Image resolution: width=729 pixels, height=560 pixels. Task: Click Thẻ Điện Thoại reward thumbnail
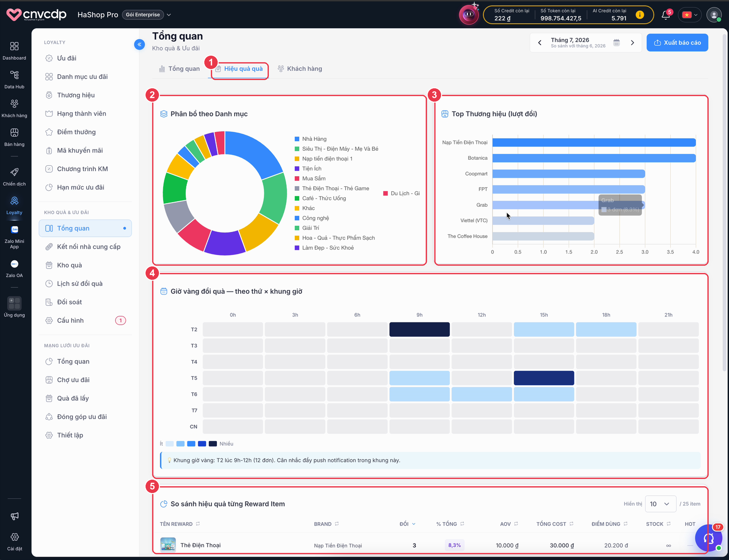coord(168,545)
